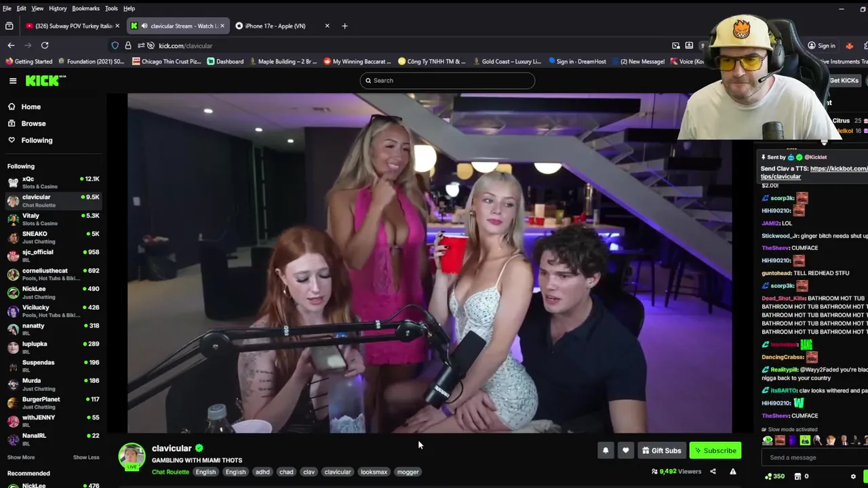Open withJENNY channel in sidebar
This screenshot has height=488, width=868.
(x=53, y=420)
